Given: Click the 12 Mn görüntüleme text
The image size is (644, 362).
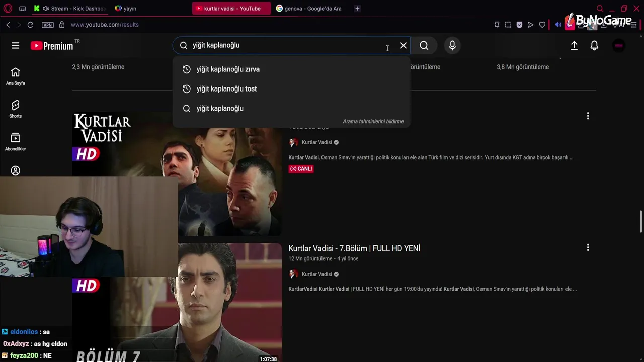Looking at the screenshot, I should tap(310, 259).
